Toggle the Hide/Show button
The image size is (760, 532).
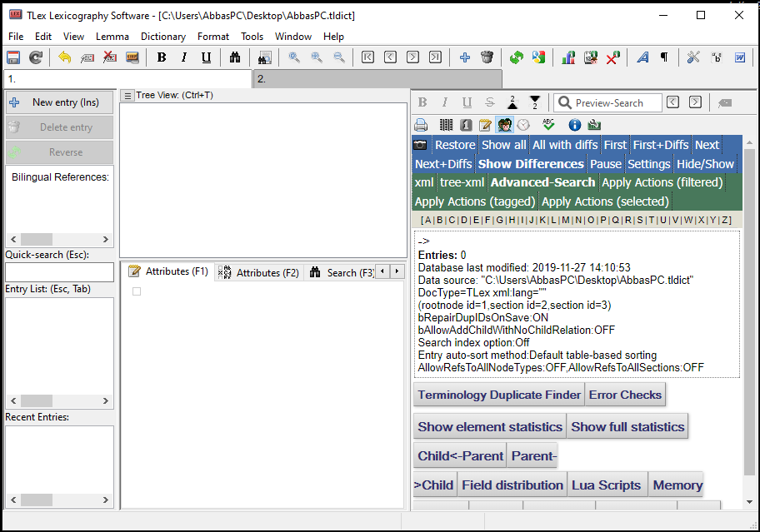[705, 164]
